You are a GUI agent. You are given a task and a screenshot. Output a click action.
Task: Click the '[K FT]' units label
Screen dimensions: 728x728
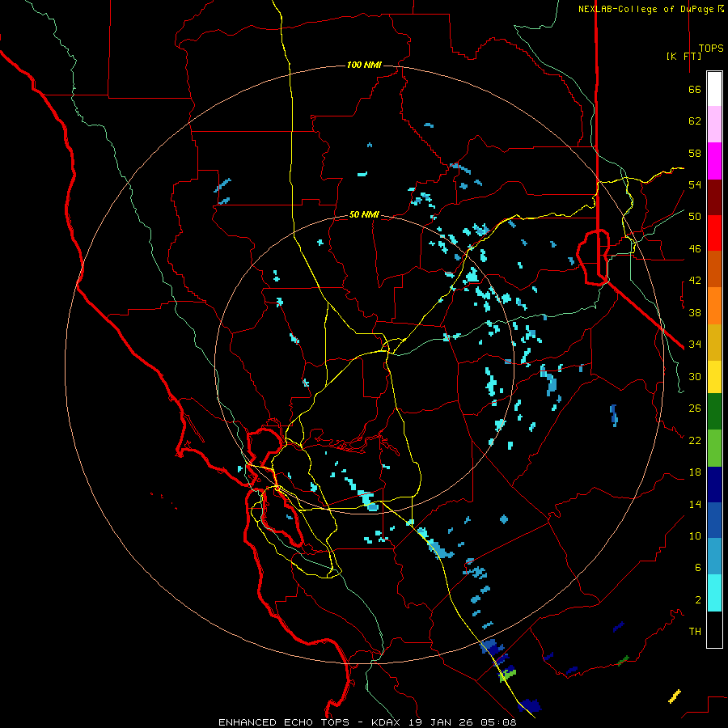click(684, 56)
